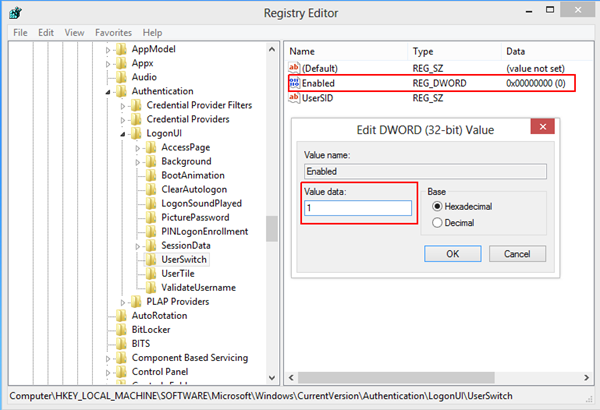This screenshot has height=410, width=600.
Task: Select the PicturePassword folder icon
Action: point(151,217)
